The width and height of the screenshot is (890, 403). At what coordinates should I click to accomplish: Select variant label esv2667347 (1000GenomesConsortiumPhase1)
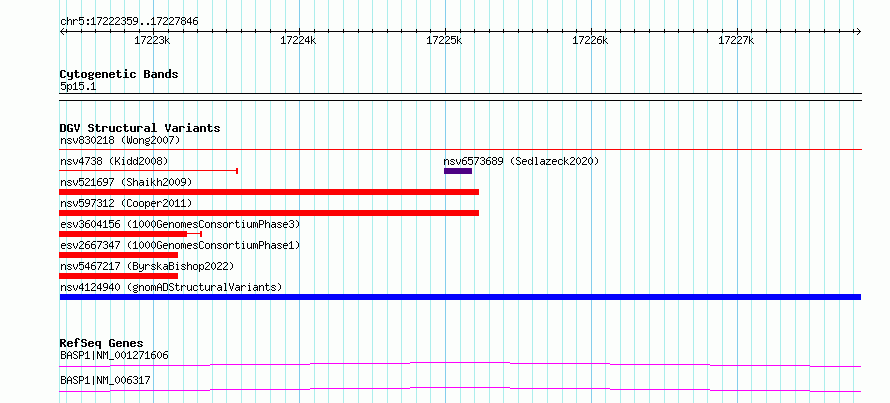click(x=180, y=245)
